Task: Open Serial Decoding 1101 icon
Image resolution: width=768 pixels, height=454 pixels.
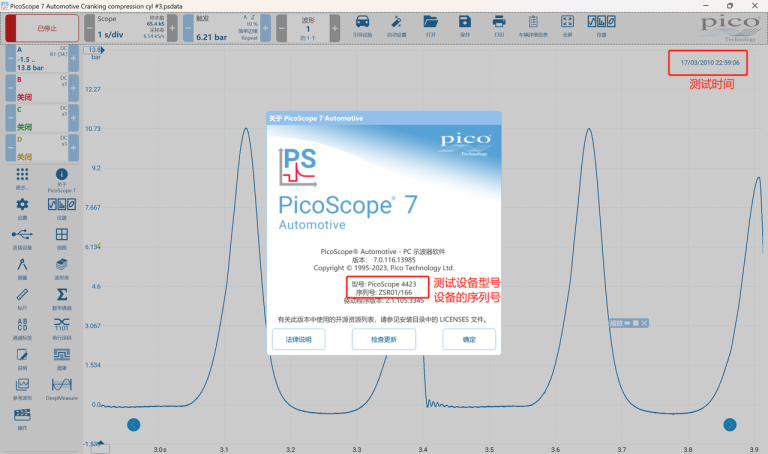Action: pyautogui.click(x=62, y=328)
